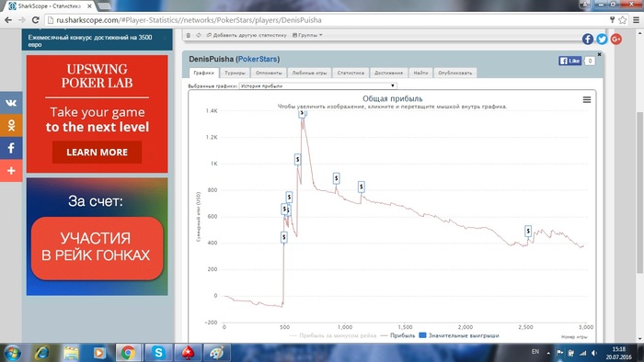Viewport: 644px width, 362px height.
Task: Click the round Twitter icon
Action: pyautogui.click(x=602, y=39)
